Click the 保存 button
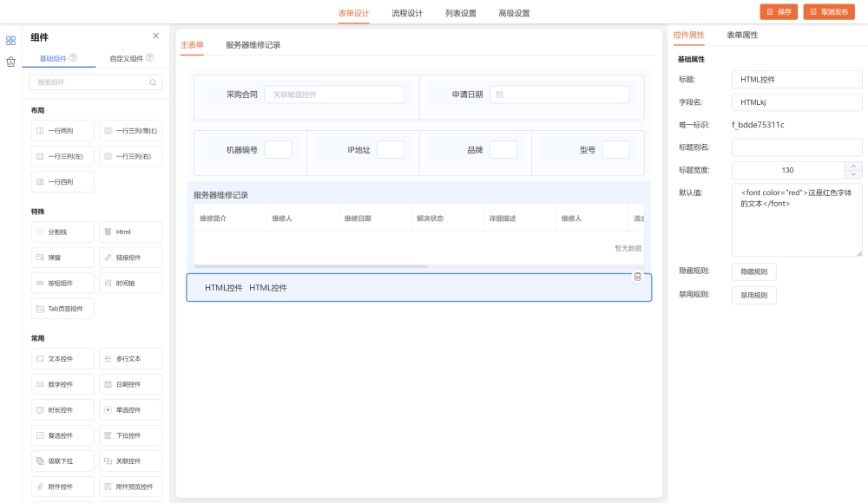 coord(779,12)
